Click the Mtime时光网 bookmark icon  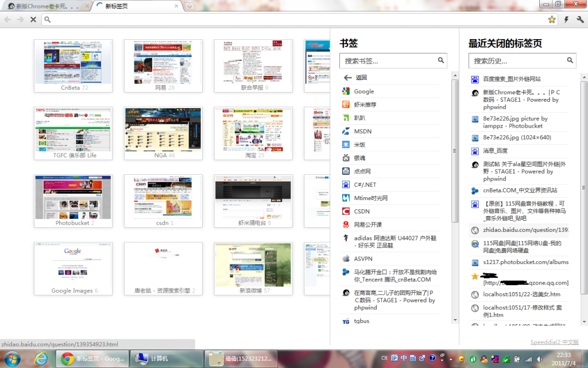(x=346, y=198)
